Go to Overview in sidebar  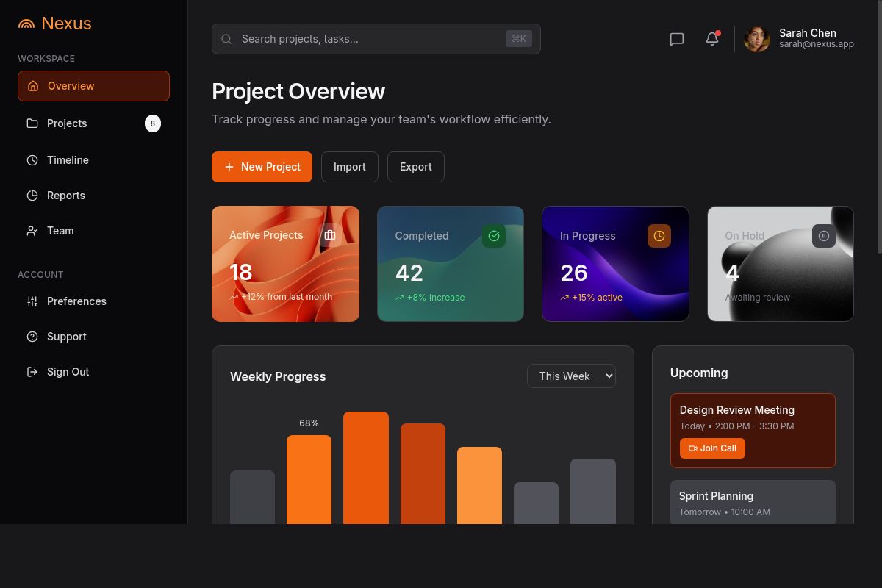[x=93, y=86]
